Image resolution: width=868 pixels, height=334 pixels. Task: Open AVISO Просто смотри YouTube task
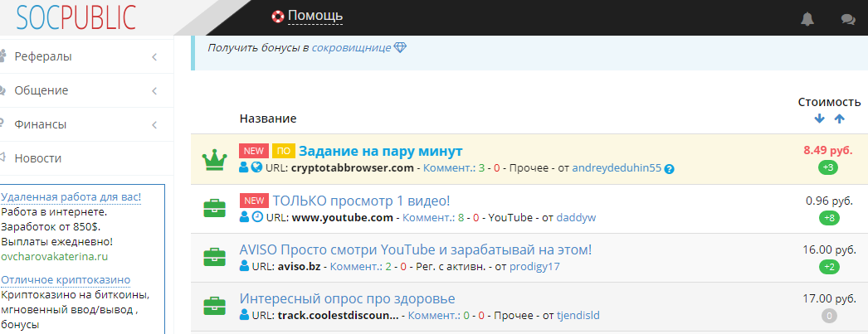(x=416, y=250)
